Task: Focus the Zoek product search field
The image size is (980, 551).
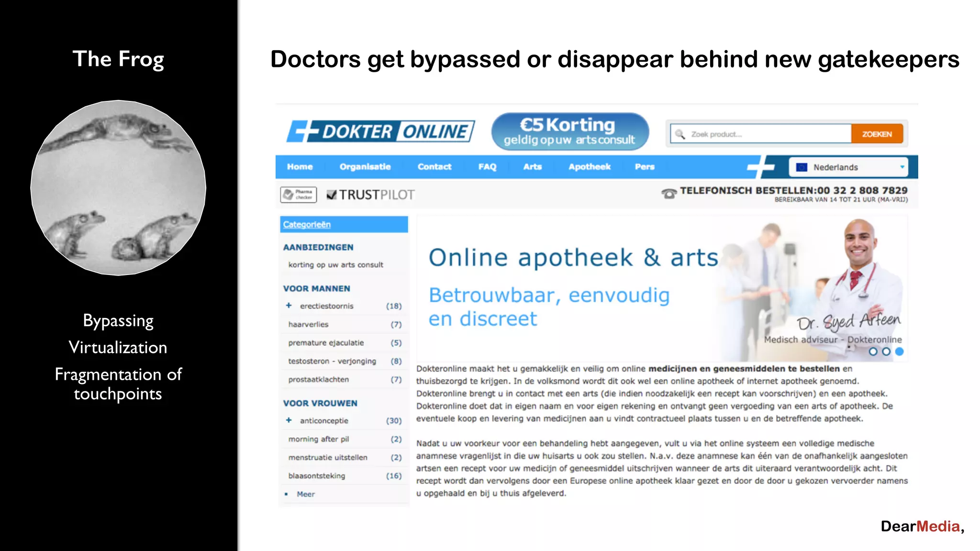Action: click(x=761, y=134)
